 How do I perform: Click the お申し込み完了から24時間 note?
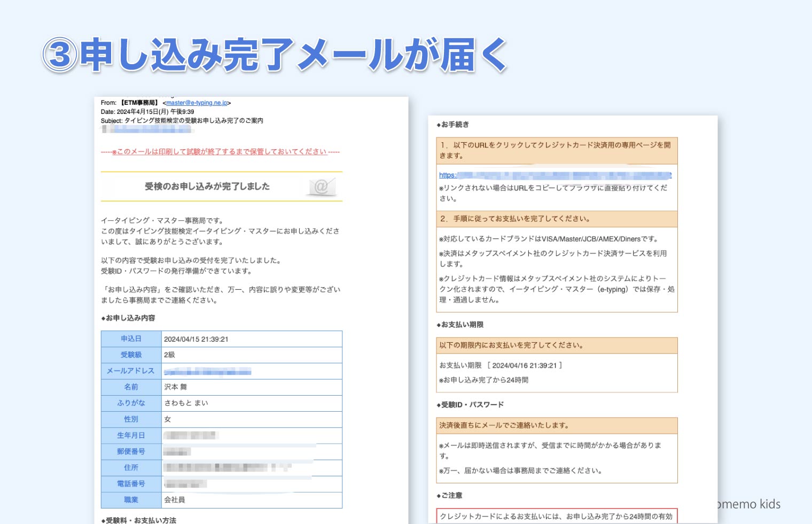pos(484,380)
